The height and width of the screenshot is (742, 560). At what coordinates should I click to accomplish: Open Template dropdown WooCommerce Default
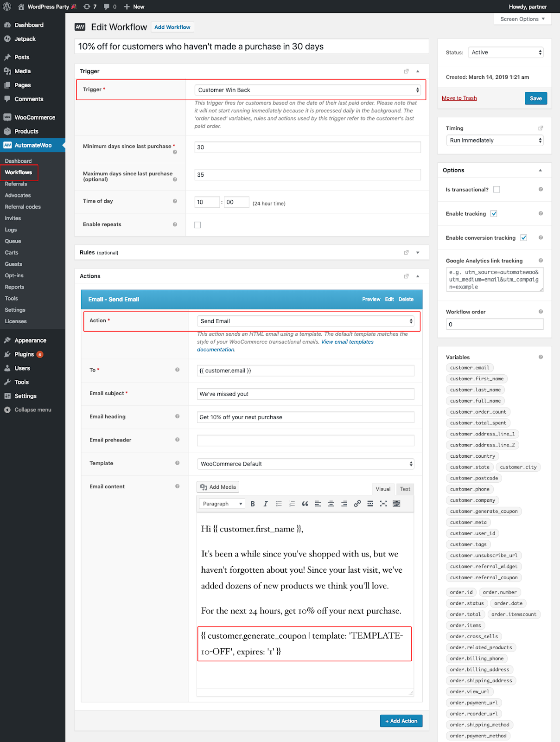(x=305, y=464)
